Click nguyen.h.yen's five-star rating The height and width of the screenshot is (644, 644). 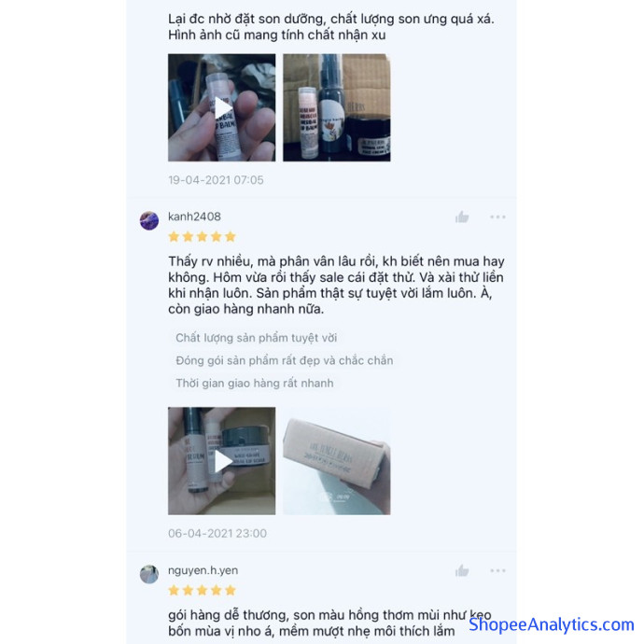coord(203,590)
